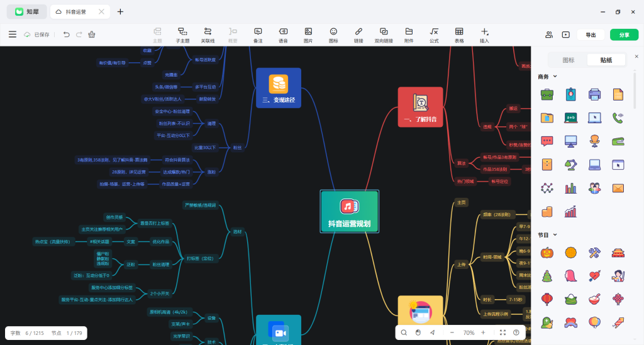Open the 插入 insert menu
The height and width of the screenshot is (345, 644).
[x=485, y=35]
